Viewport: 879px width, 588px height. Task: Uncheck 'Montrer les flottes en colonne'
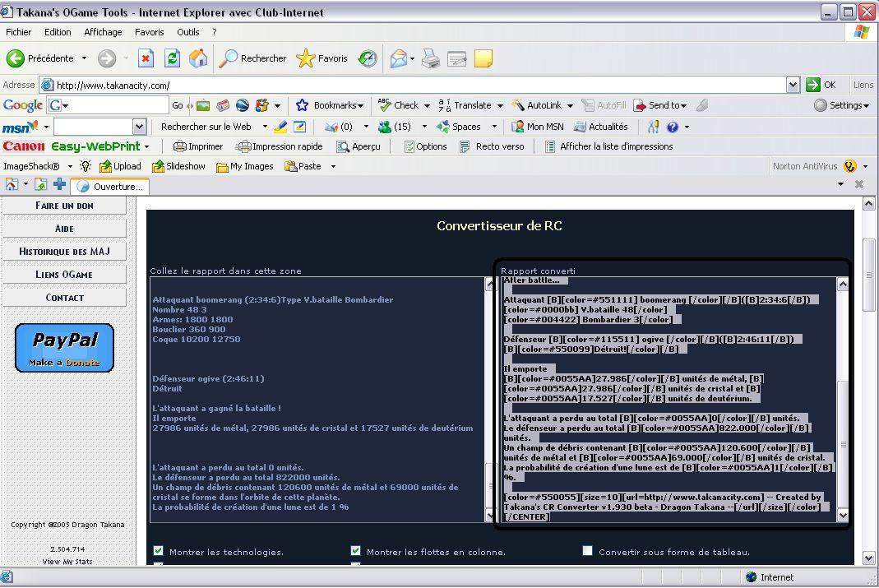coord(356,551)
